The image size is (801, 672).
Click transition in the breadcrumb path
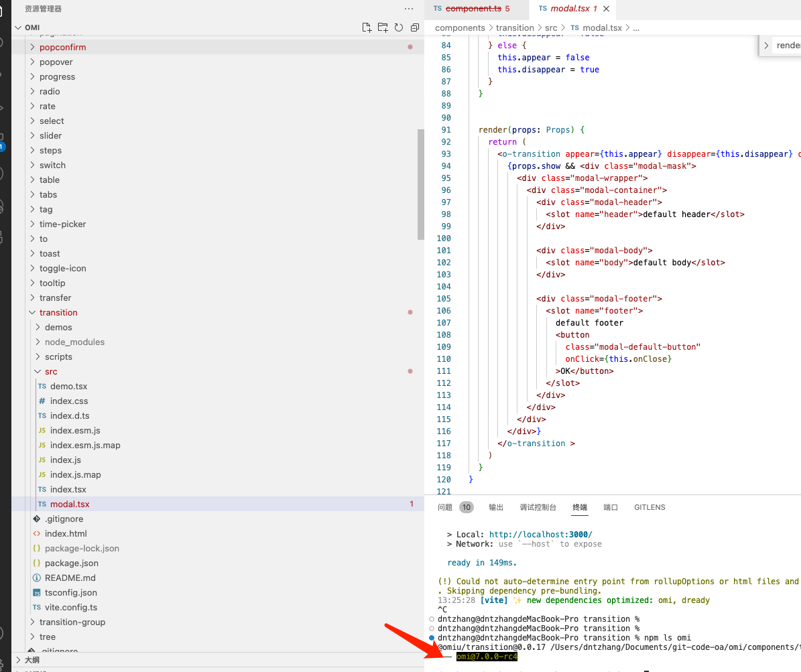pos(515,28)
